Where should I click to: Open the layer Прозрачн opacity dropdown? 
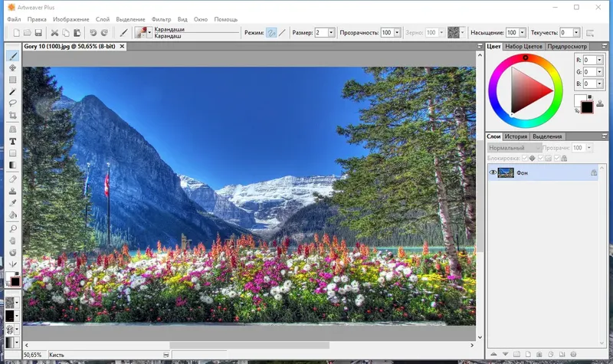(x=588, y=148)
